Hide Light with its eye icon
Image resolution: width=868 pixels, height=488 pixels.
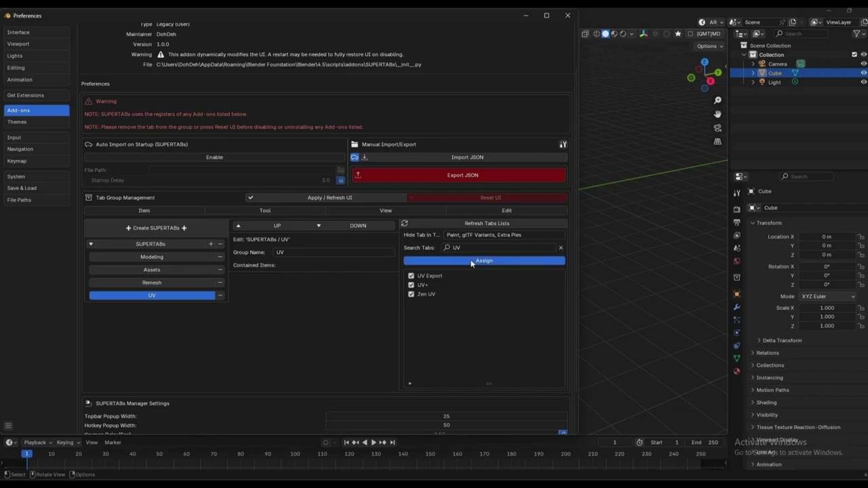pos(863,82)
